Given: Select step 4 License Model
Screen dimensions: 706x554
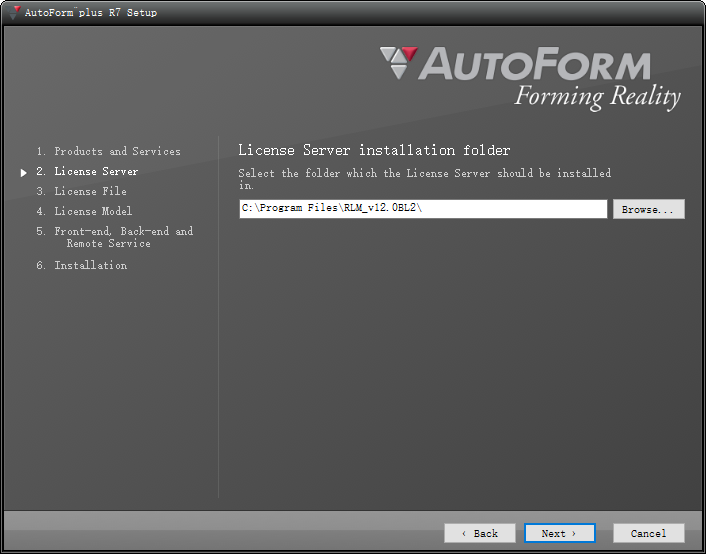Looking at the screenshot, I should (x=84, y=211).
